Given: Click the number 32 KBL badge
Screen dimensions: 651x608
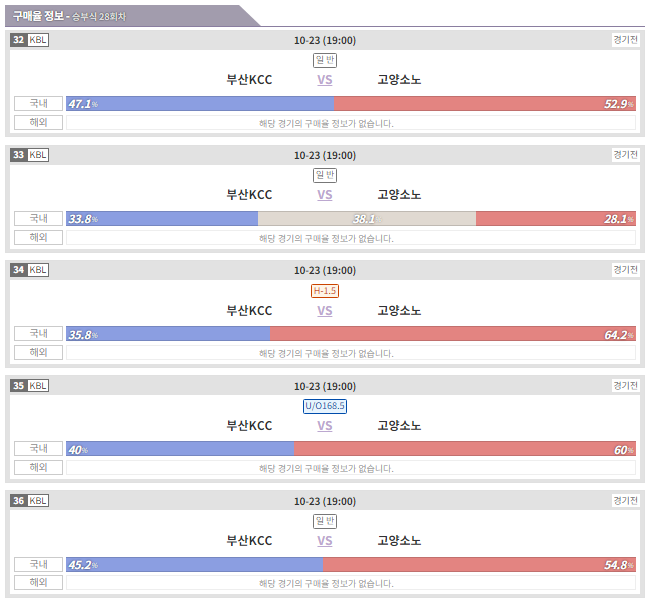Looking at the screenshot, I should point(29,40).
